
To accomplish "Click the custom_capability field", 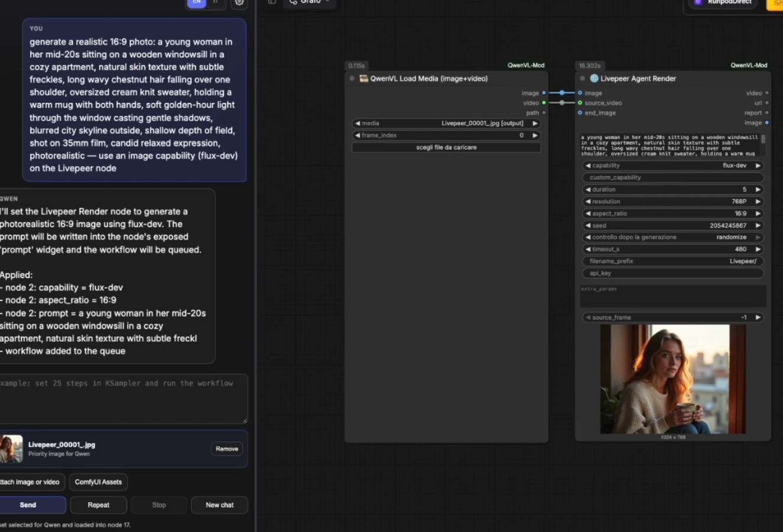I will (672, 177).
